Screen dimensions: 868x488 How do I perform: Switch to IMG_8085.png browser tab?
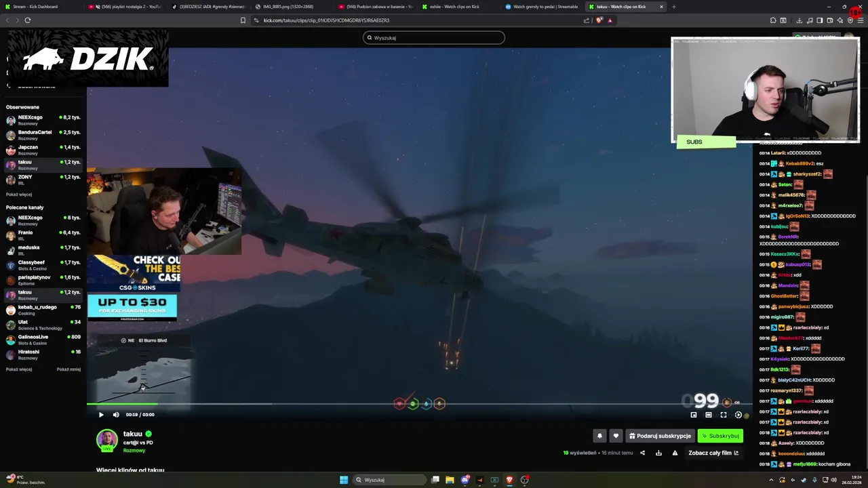pyautogui.click(x=293, y=7)
